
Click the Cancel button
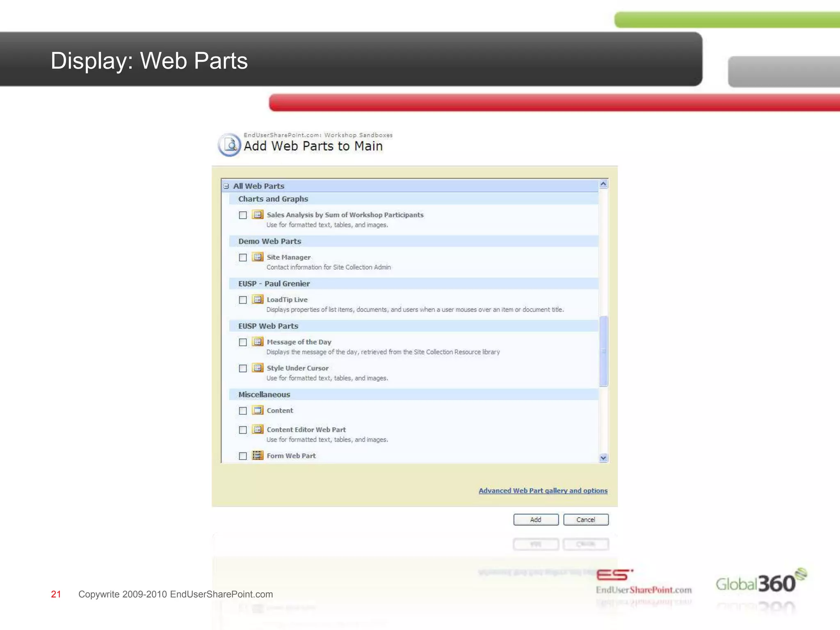tap(586, 520)
